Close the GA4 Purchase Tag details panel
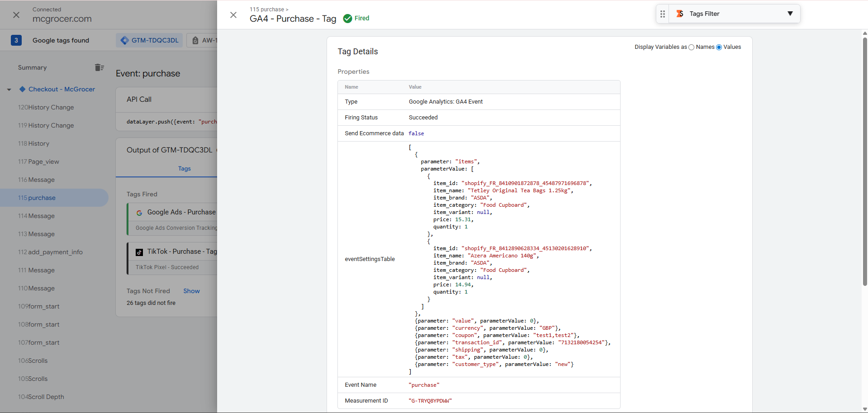 tap(233, 15)
